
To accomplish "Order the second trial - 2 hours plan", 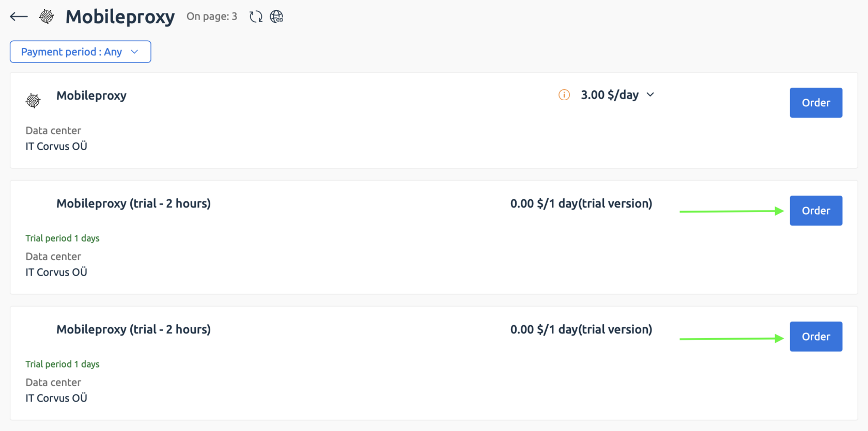I will click(x=816, y=336).
